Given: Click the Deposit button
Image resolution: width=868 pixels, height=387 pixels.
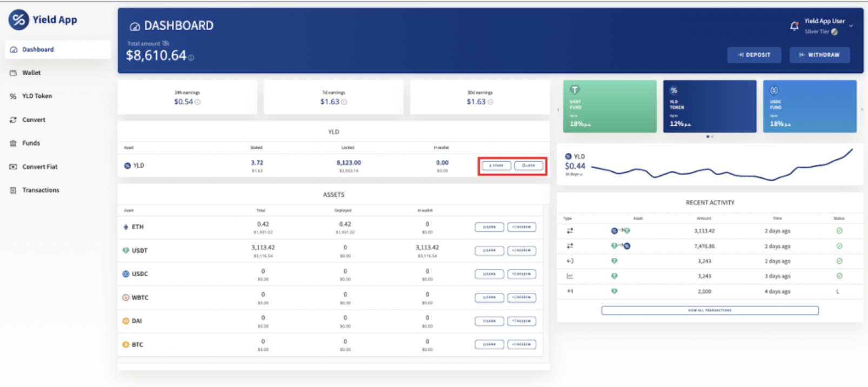Looking at the screenshot, I should pos(754,55).
